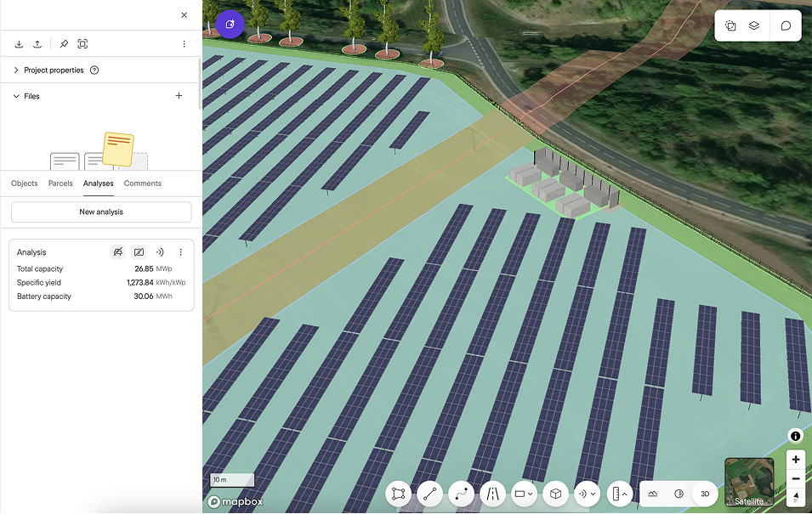This screenshot has height=514, width=812.
Task: Switch to the Parcels tab
Action: point(60,184)
